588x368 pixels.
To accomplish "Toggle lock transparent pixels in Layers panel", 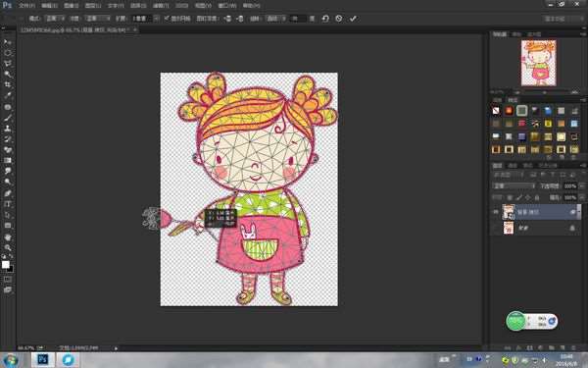I will (510, 197).
